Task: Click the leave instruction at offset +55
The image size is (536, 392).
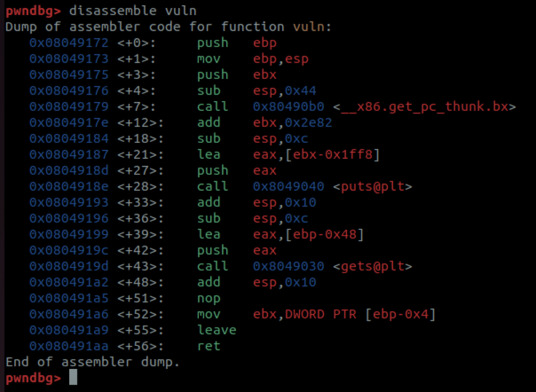Action: coord(216,330)
